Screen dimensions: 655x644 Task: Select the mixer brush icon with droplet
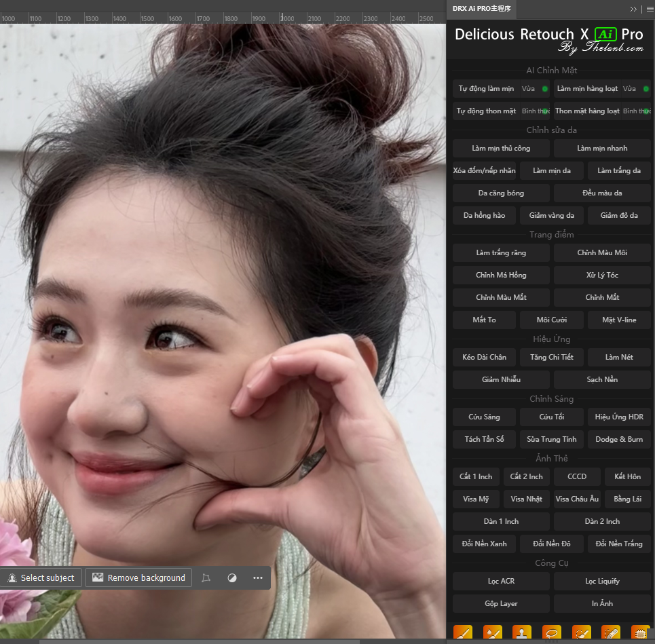point(493,632)
